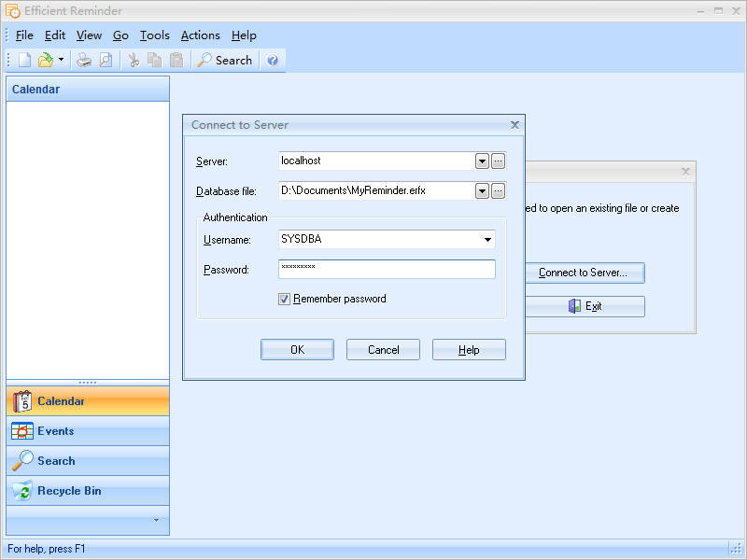747x560 pixels.
Task: Uncheck the Remember password checkbox
Action: (x=284, y=299)
